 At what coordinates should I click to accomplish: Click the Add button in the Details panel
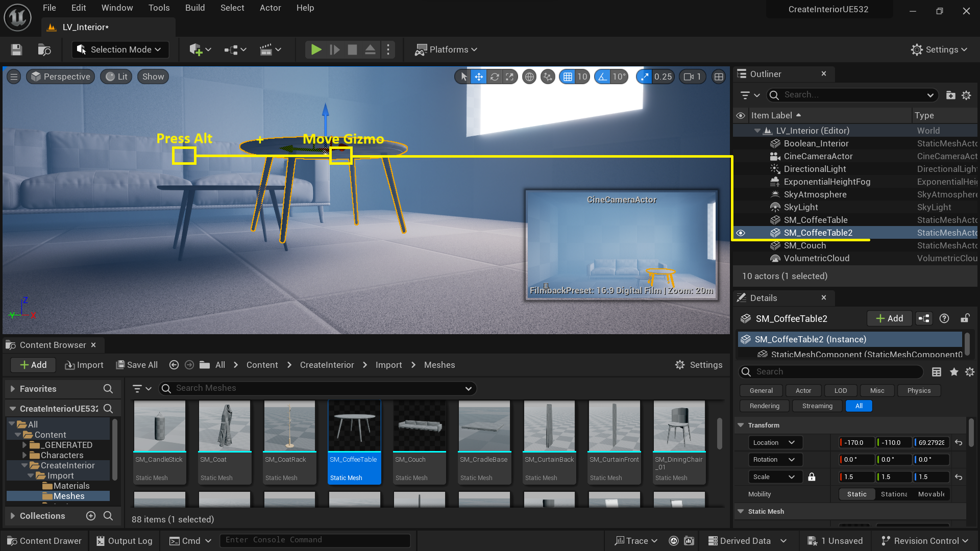(889, 318)
